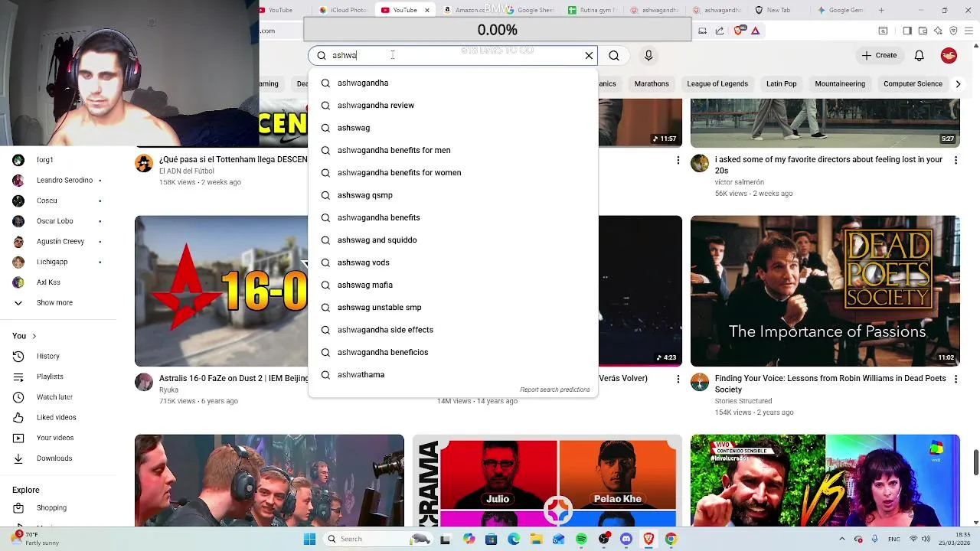Click the share page icon in the address bar
This screenshot has height=551, width=980.
[x=720, y=31]
